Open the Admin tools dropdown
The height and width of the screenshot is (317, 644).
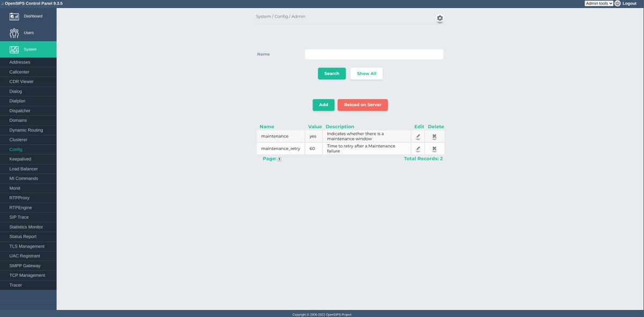(598, 3)
